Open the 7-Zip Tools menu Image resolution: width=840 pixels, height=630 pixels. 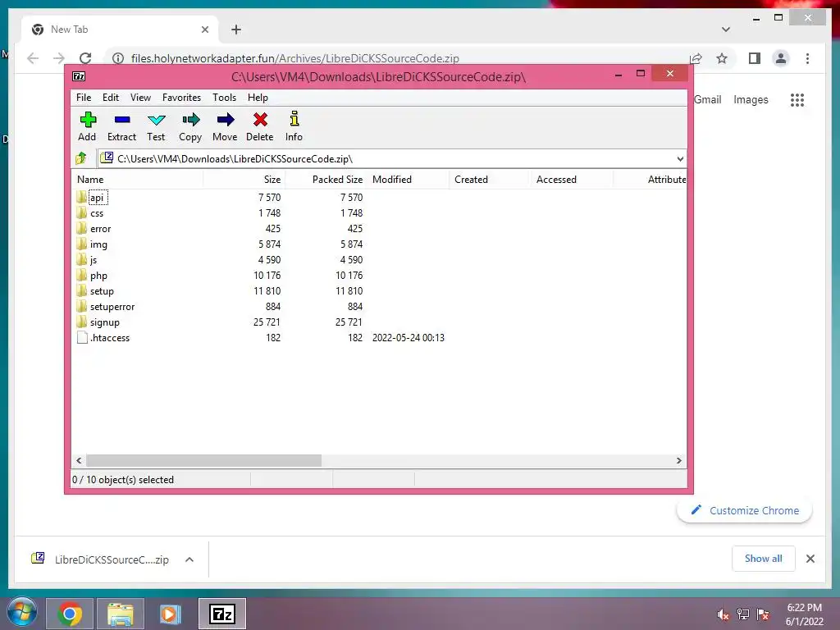pos(224,98)
